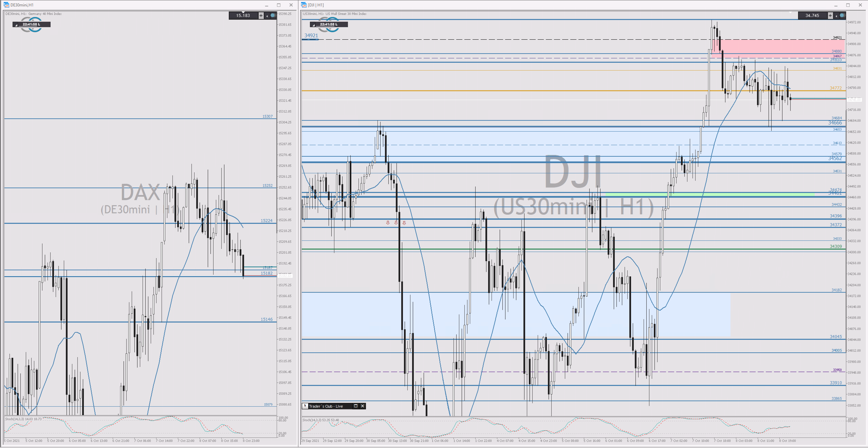Select the 15224 level label in DAX chart
The height and width of the screenshot is (448, 868).
coord(266,221)
